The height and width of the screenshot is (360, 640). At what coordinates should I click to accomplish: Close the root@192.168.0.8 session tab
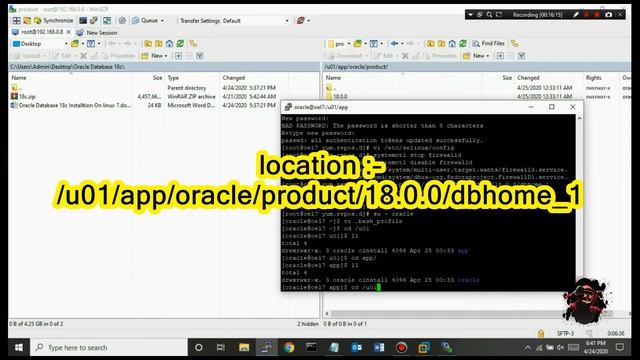(x=69, y=32)
